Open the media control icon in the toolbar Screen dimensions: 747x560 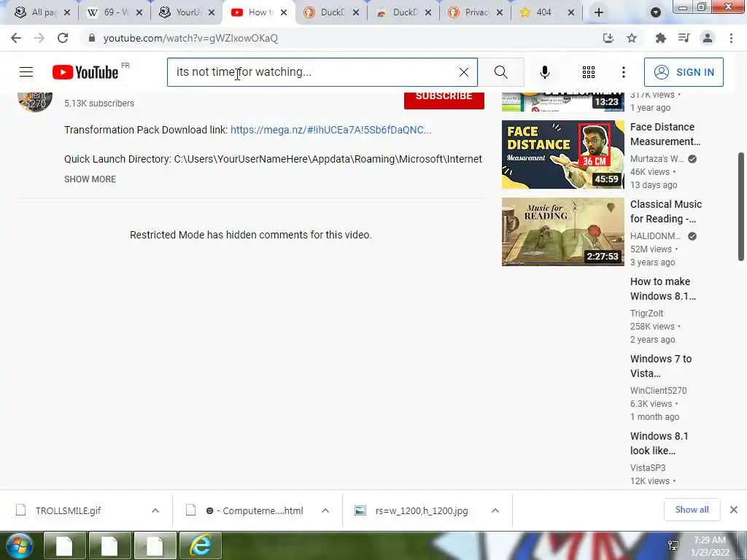click(x=684, y=38)
